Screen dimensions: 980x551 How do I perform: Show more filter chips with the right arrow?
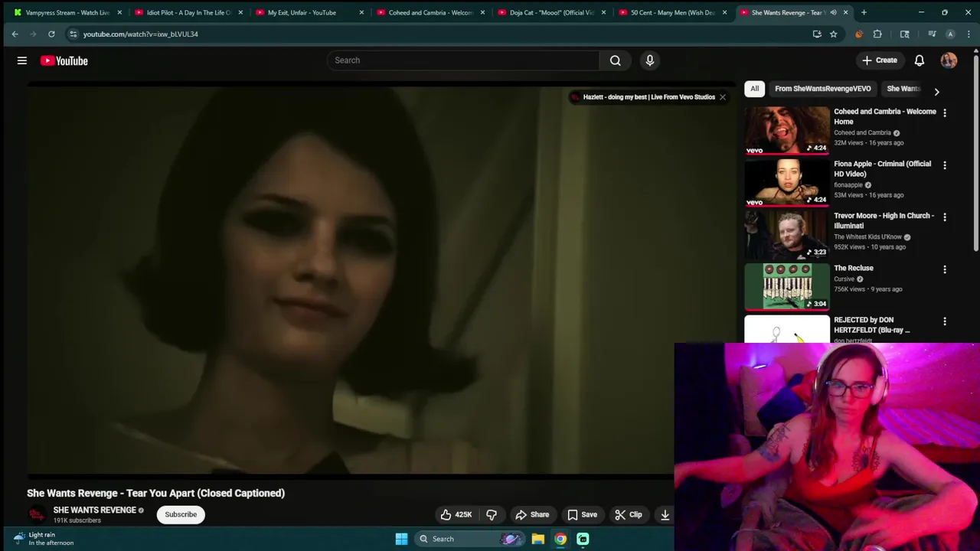pyautogui.click(x=936, y=92)
